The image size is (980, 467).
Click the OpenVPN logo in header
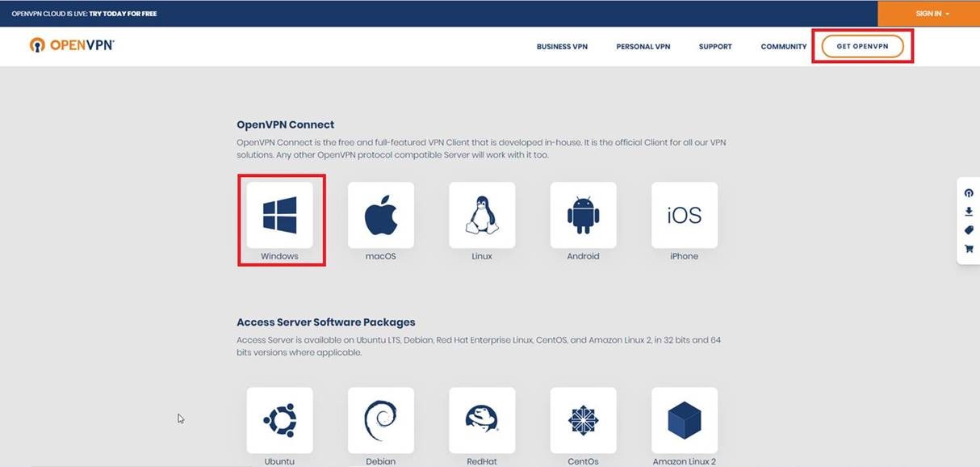pyautogui.click(x=72, y=45)
